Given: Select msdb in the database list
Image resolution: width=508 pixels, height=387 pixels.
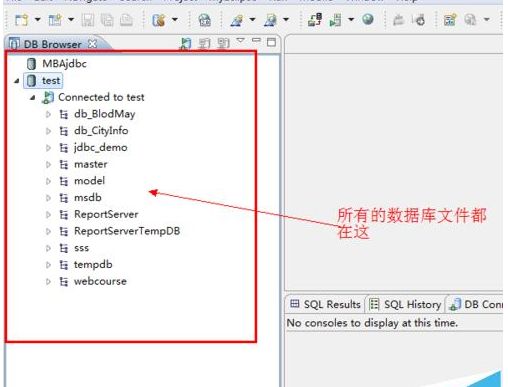Looking at the screenshot, I should (88, 197).
